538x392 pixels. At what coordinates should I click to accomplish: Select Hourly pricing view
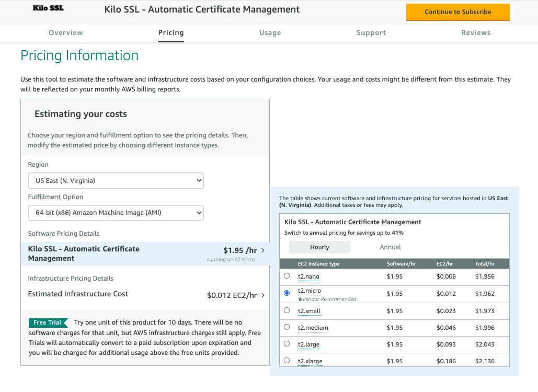[x=319, y=247]
